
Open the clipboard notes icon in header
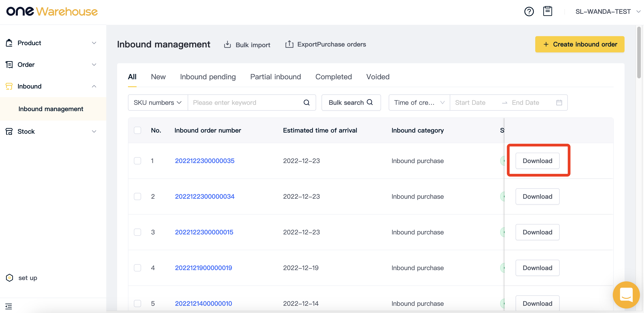pyautogui.click(x=547, y=11)
